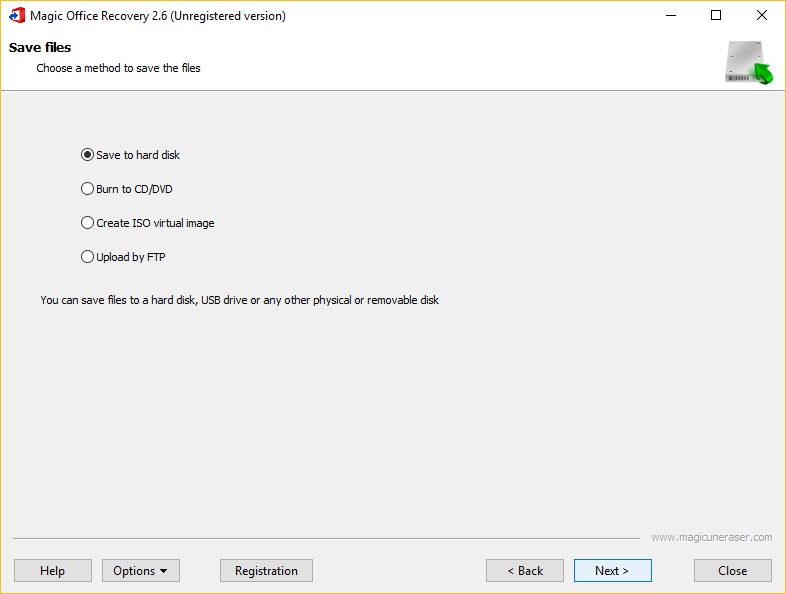This screenshot has width=786, height=594.
Task: Go to the previous step with Back
Action: (x=524, y=571)
